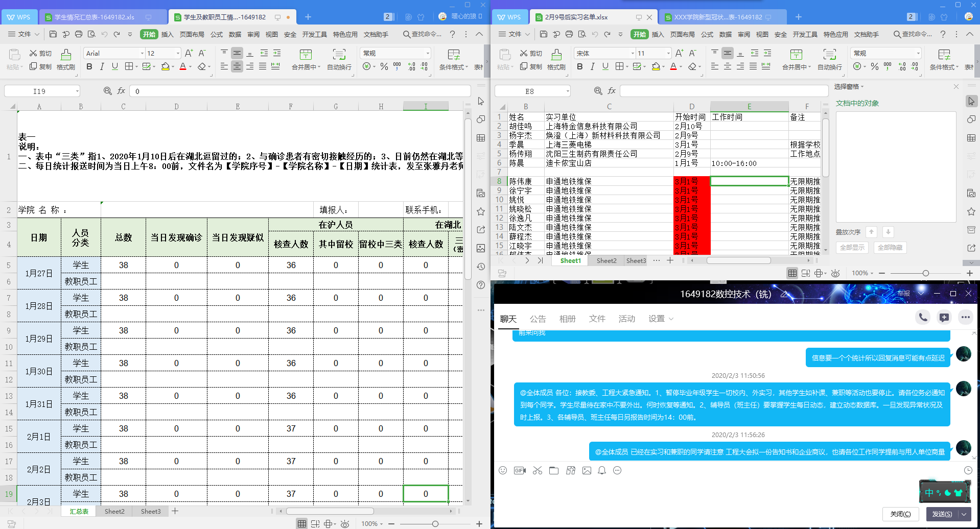Viewport: 980px width, 529px height.
Task: Click more options dots in chat header
Action: (965, 317)
